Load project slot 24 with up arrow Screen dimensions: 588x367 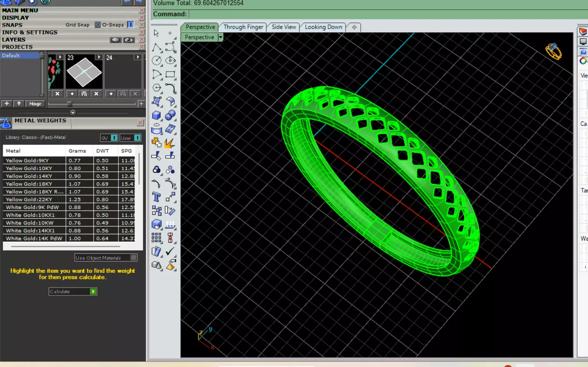coord(111,94)
